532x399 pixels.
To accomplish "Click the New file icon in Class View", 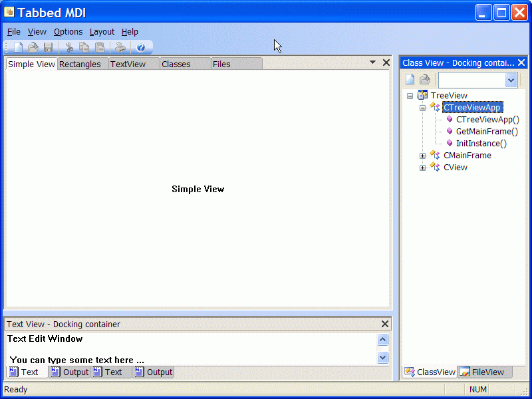I will [x=410, y=78].
